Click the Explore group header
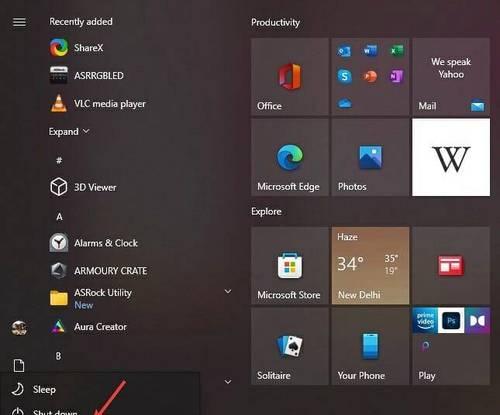This screenshot has height=415, width=500. (x=266, y=211)
